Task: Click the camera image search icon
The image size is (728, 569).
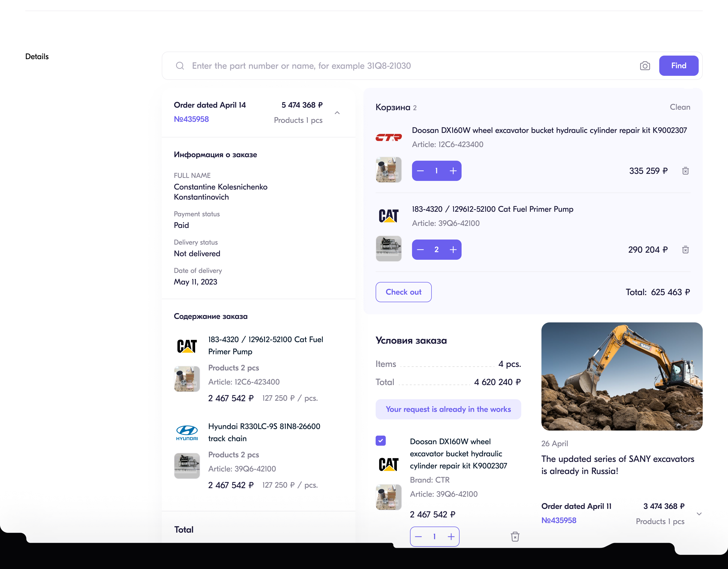Action: (x=645, y=66)
